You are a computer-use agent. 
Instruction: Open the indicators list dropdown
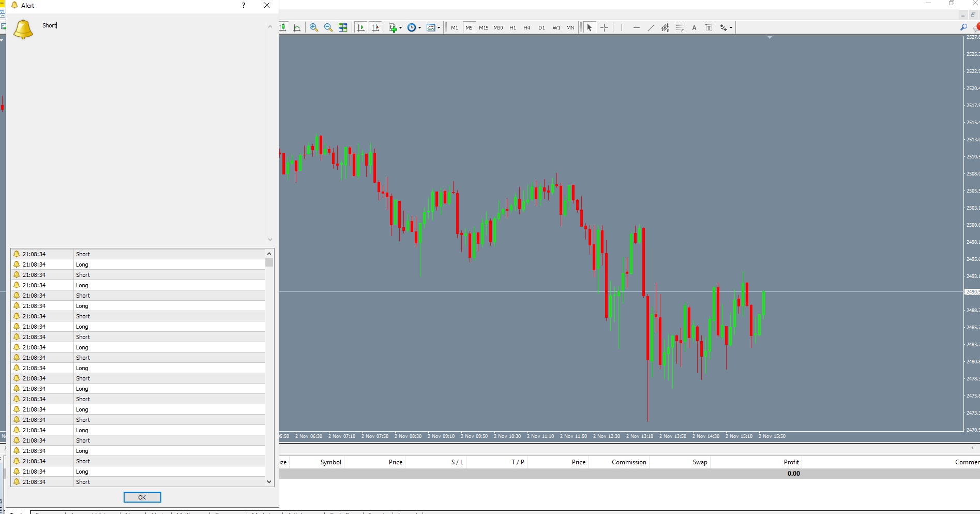pos(395,27)
